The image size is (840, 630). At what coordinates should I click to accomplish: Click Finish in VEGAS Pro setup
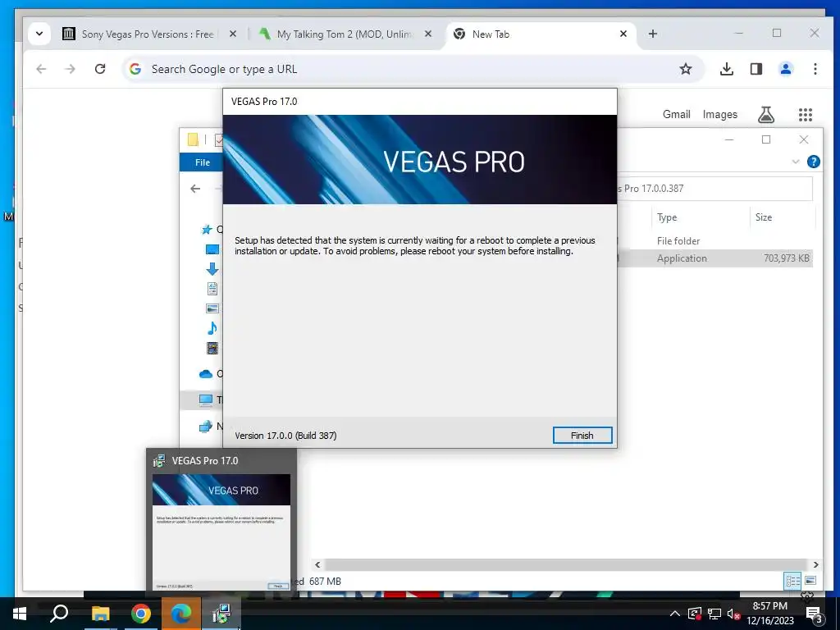582,436
